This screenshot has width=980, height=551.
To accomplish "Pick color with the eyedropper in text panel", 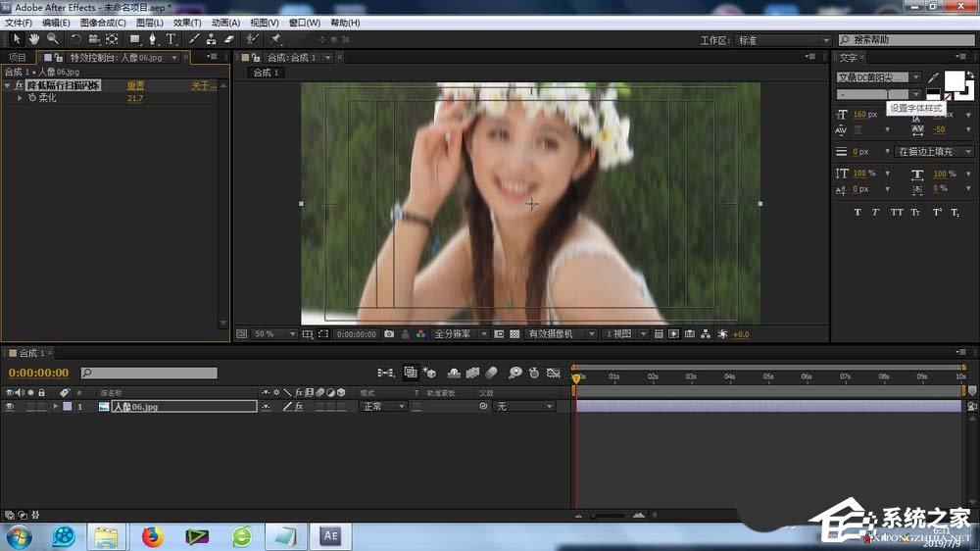I will click(x=933, y=77).
